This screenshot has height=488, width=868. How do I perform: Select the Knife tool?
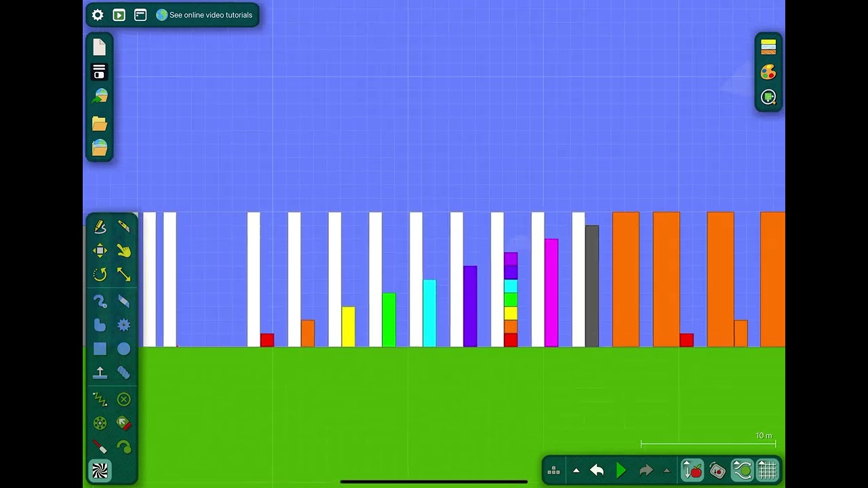[x=123, y=226]
